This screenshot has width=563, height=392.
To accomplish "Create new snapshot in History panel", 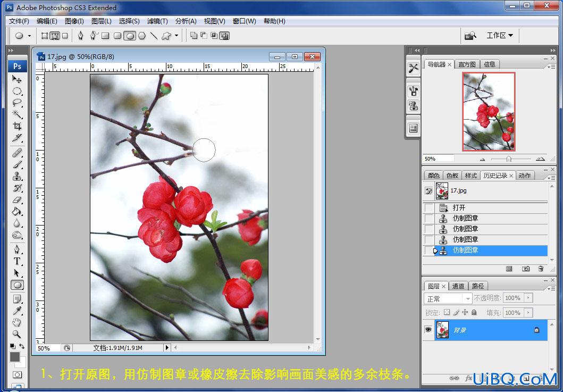I will click(526, 269).
